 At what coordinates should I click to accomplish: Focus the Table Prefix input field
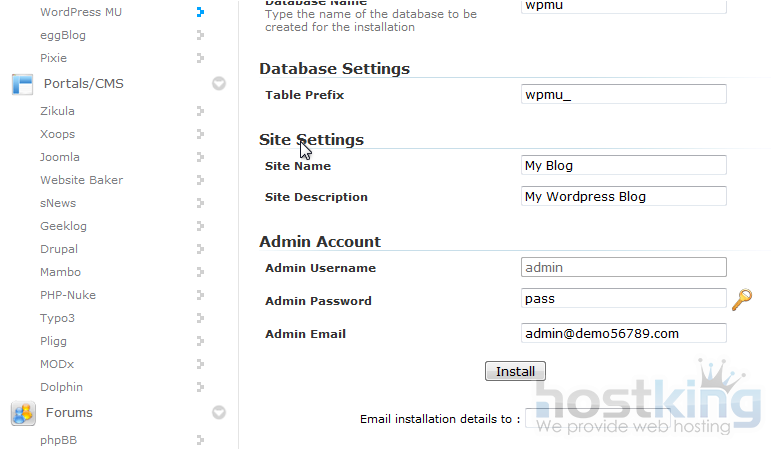point(624,95)
